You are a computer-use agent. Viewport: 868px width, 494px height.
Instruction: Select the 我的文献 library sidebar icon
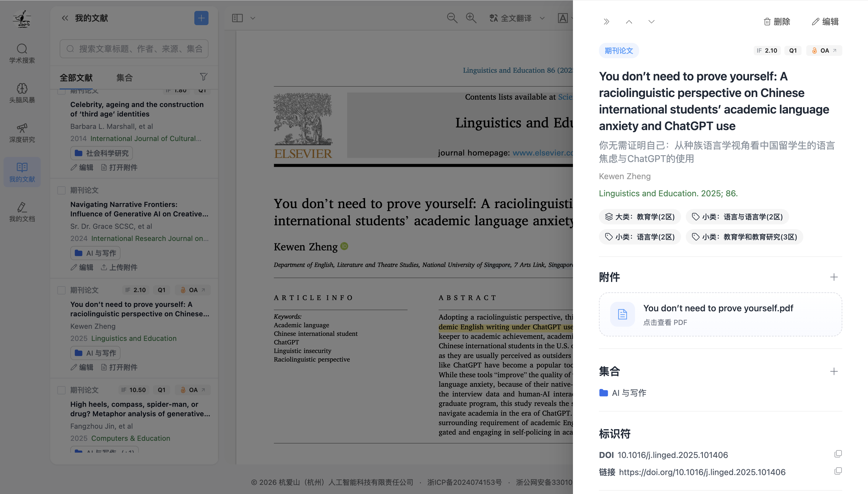point(22,172)
